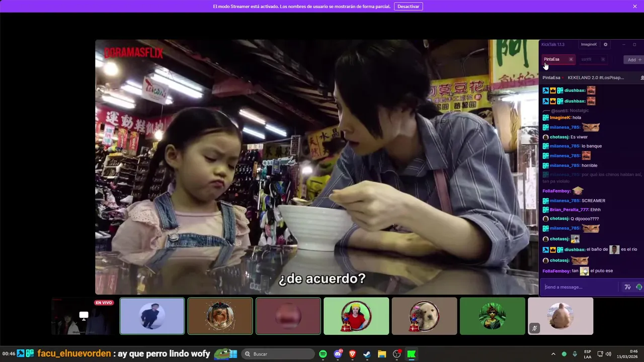Click avatar emote in 'el baño de' message
This screenshot has height=362, width=644.
pyautogui.click(x=614, y=249)
